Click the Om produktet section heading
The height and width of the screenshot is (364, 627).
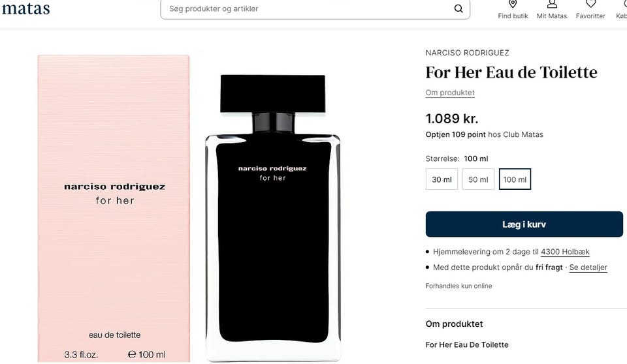point(455,324)
